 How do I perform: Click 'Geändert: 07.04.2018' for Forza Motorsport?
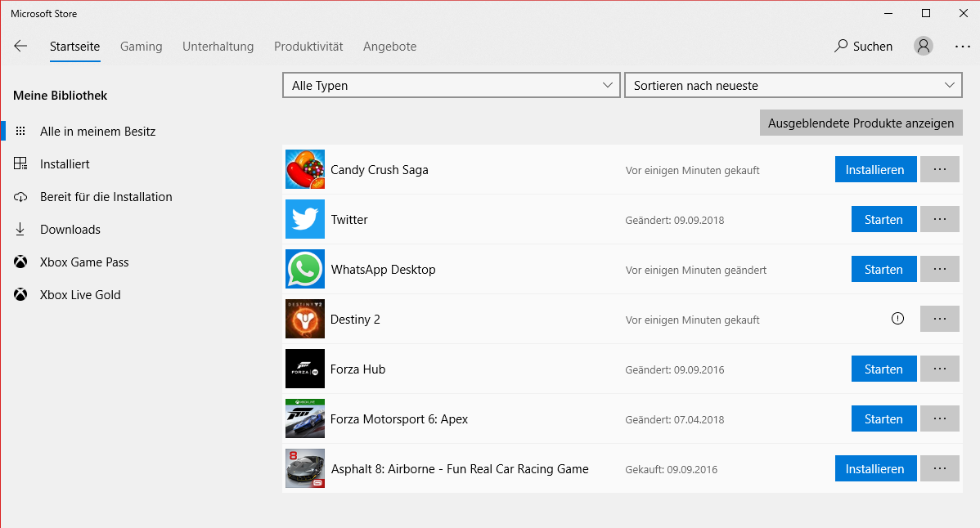[674, 420]
